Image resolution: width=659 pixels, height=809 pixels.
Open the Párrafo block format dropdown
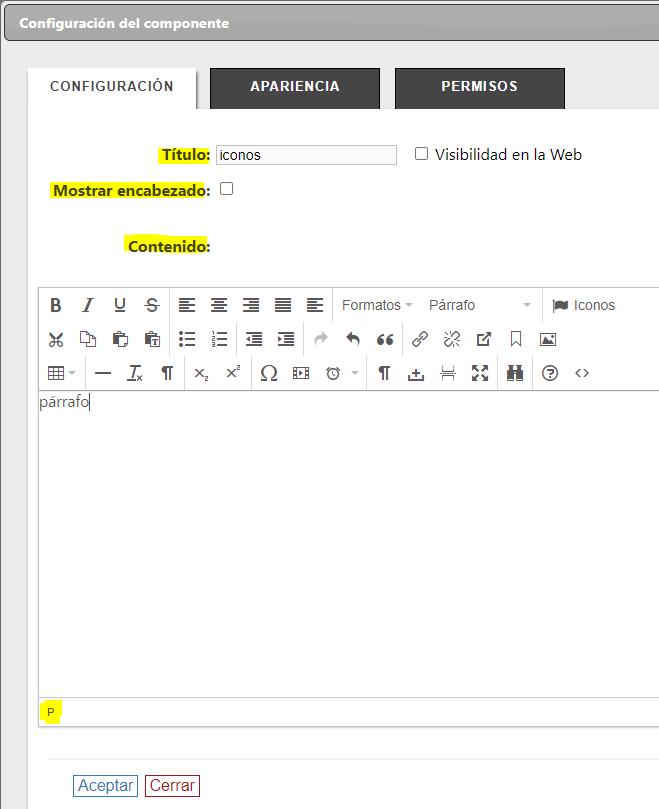(x=480, y=305)
